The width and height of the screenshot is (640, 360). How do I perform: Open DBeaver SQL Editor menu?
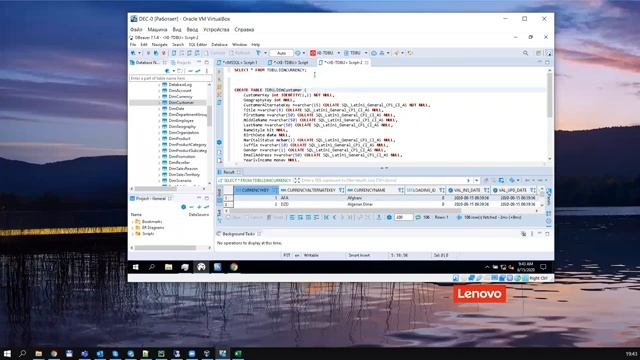(x=198, y=44)
